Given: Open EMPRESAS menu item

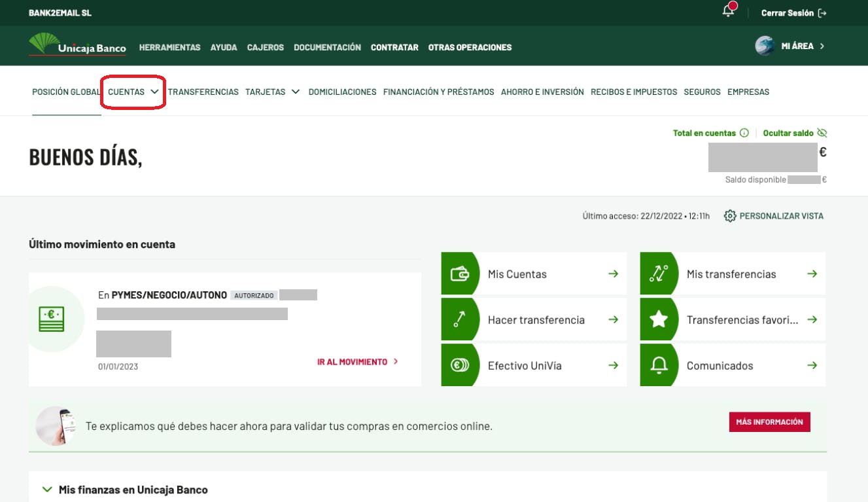Looking at the screenshot, I should tap(748, 92).
